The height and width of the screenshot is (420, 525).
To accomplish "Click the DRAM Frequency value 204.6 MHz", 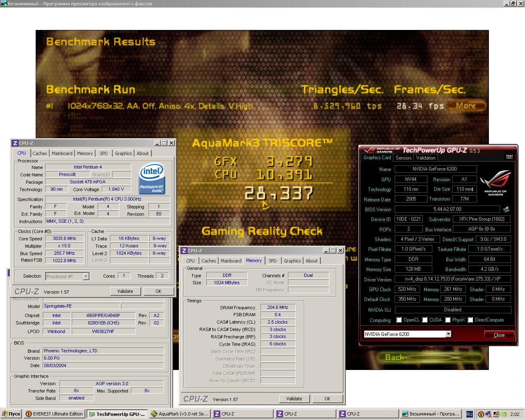I will pyautogui.click(x=278, y=308).
